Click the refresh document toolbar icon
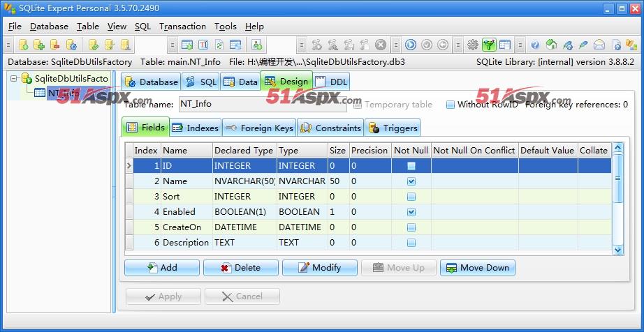The image size is (644, 332). tap(219, 45)
